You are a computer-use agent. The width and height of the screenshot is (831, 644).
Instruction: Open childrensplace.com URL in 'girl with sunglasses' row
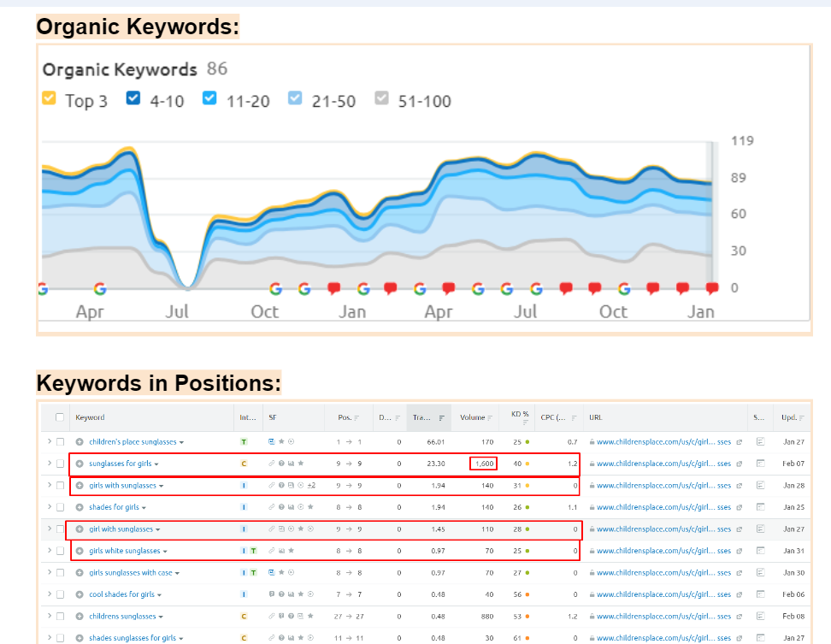(x=663, y=529)
